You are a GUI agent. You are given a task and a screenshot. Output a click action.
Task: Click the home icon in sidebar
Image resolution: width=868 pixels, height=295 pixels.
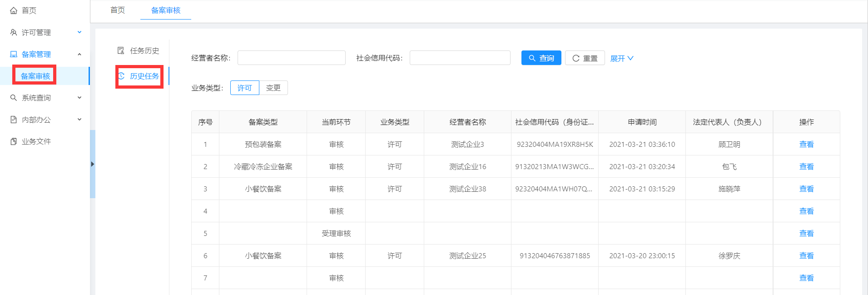[14, 10]
